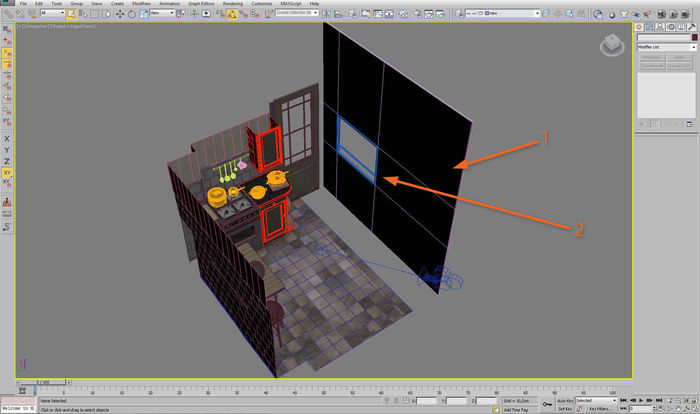Choose the Select and Scale tool
The height and width of the screenshot is (414, 700).
coord(143,14)
